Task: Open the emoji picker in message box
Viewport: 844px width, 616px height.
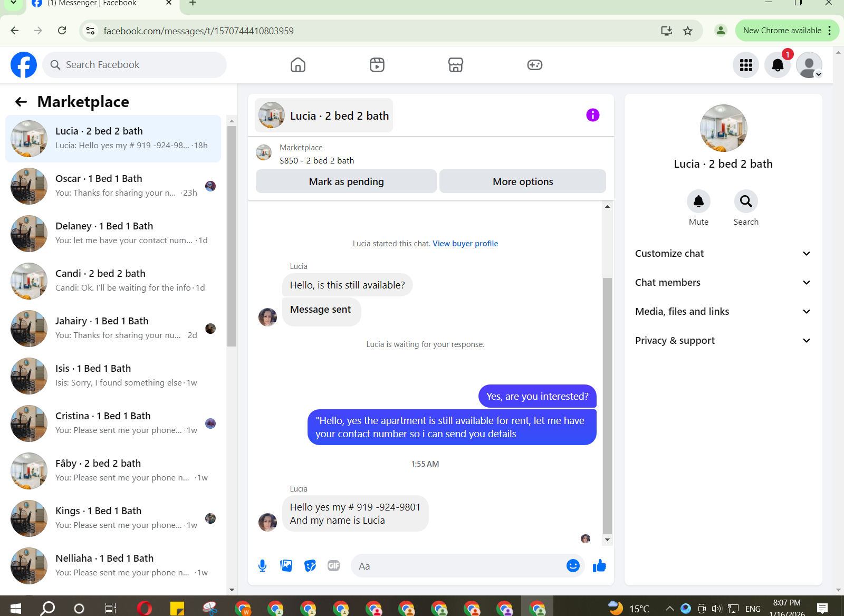Action: 573,566
